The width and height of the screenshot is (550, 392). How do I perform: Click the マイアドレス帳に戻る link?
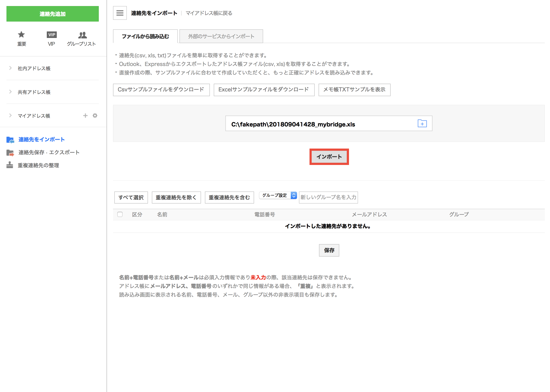tap(209, 13)
